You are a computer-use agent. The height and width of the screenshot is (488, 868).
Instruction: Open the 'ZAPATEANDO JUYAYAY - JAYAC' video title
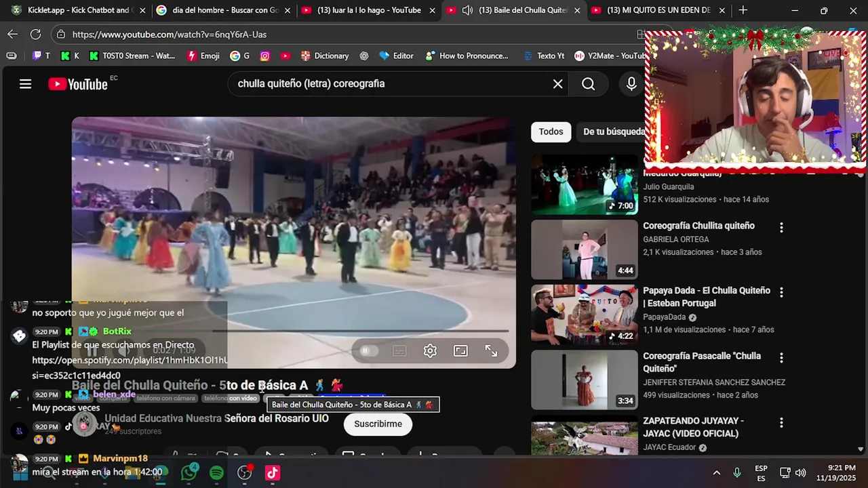[x=693, y=427]
